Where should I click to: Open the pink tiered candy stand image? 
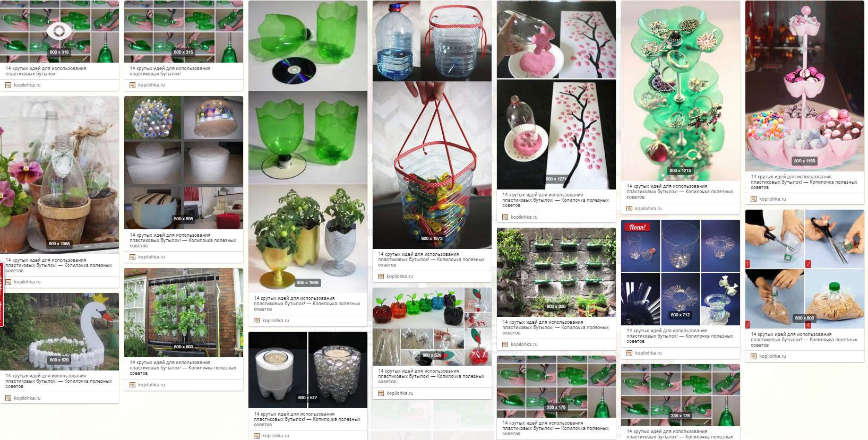[x=805, y=86]
